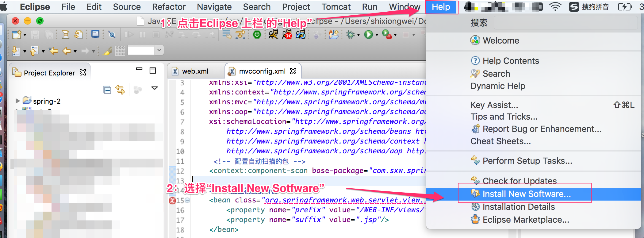
Task: Click the Next Annotation down-arrow icon
Action: pyautogui.click(x=16, y=51)
